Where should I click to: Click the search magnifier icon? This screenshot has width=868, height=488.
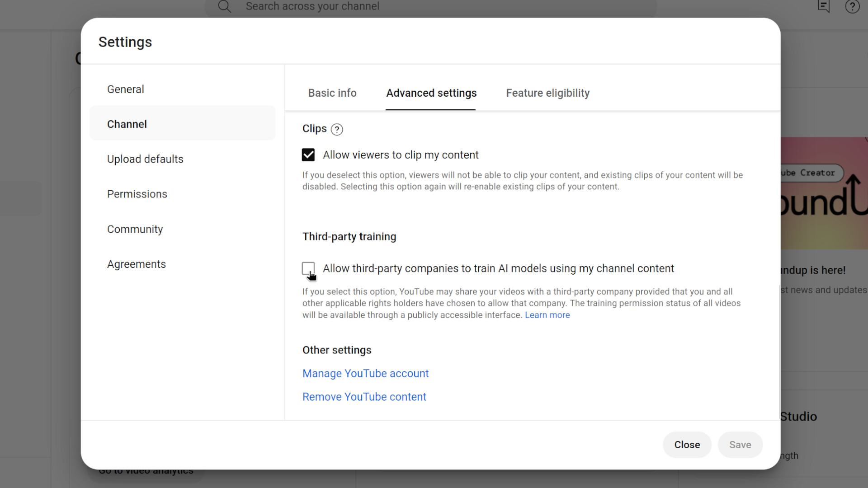tap(224, 6)
